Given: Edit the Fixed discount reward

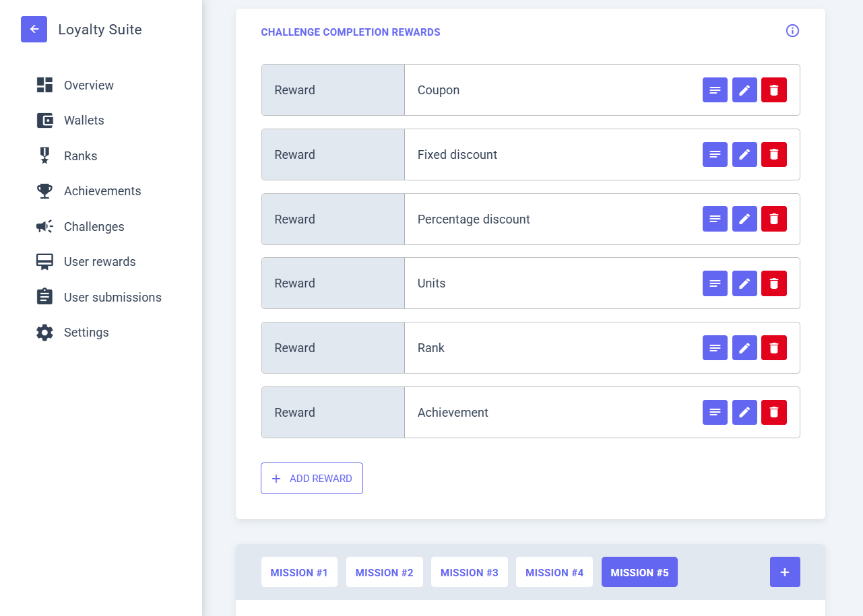Looking at the screenshot, I should tap(744, 154).
